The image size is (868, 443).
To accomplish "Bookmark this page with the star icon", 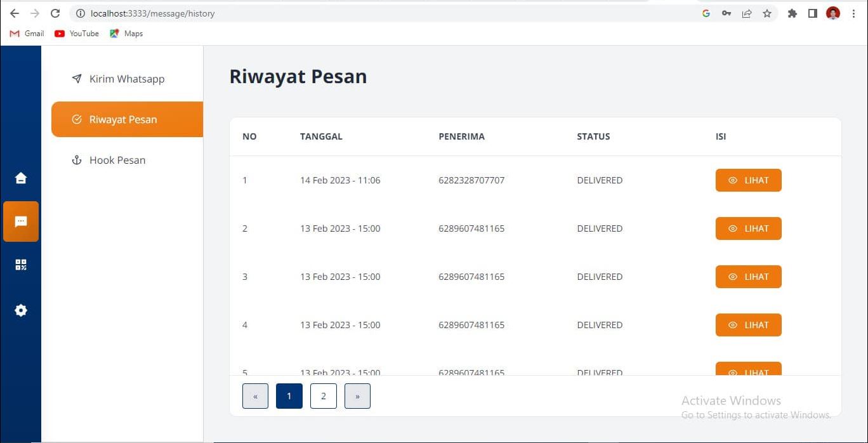I will pyautogui.click(x=767, y=13).
